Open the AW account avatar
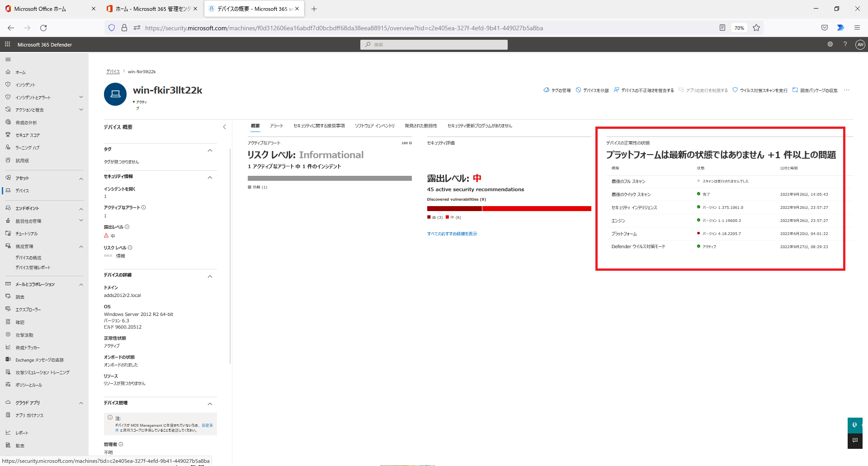 point(860,44)
